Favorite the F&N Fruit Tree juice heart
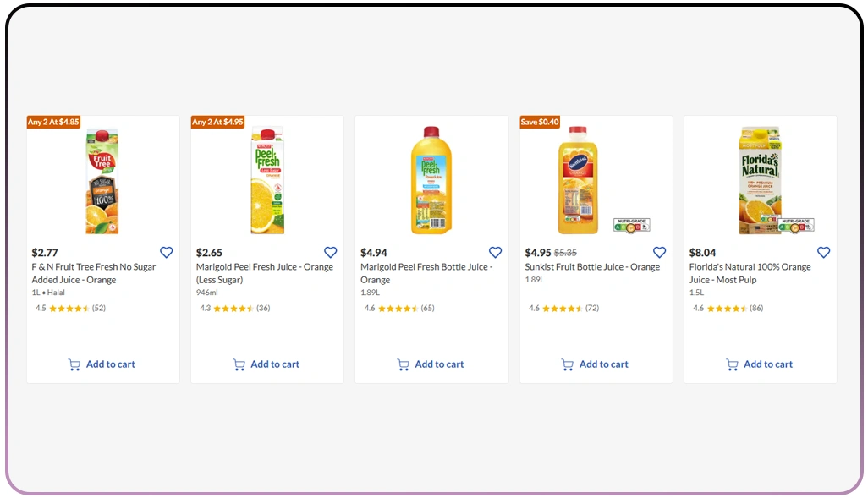 pos(167,253)
